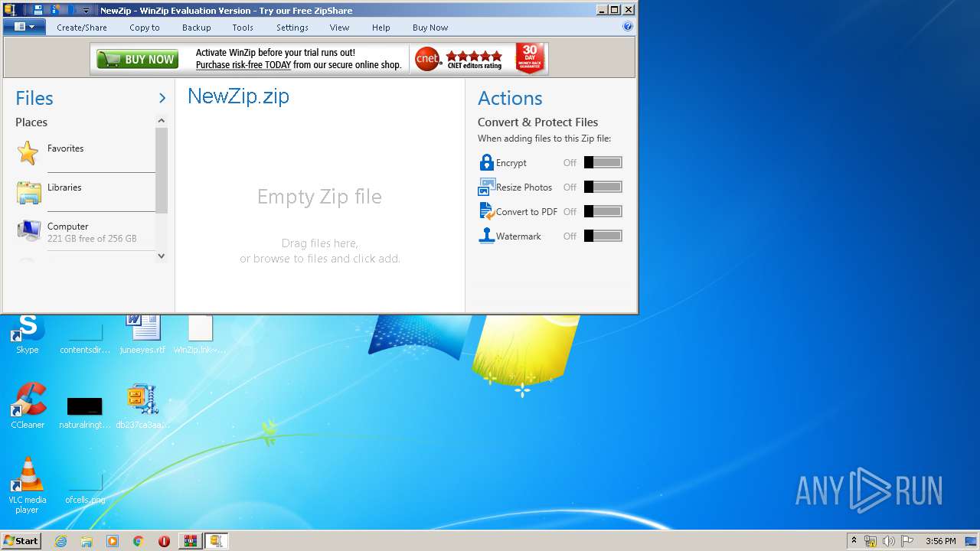
Task: Click the Computer monitor icon
Action: [x=29, y=230]
